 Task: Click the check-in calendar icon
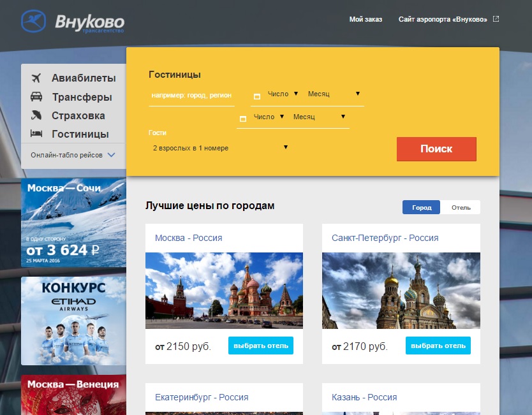pyautogui.click(x=257, y=96)
